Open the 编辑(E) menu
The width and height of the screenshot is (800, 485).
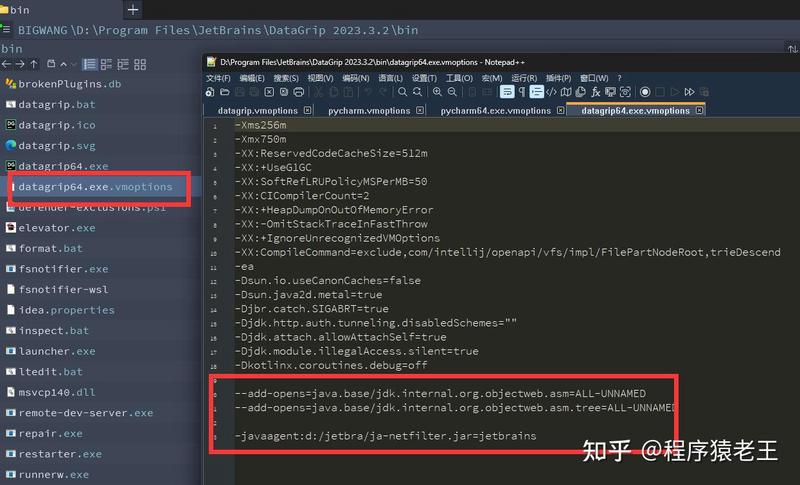coord(252,78)
